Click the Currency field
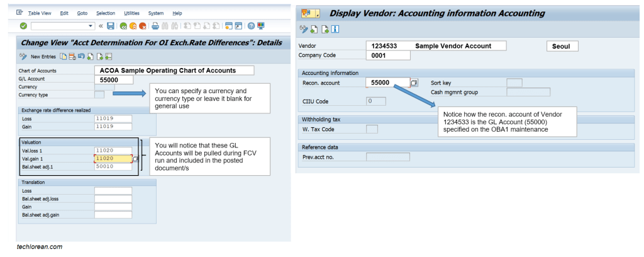 [x=105, y=87]
